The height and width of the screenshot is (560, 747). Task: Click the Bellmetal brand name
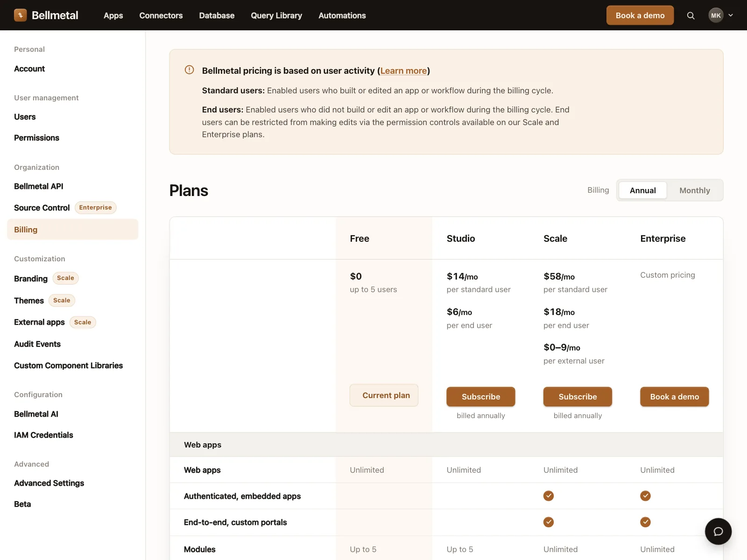point(55,15)
